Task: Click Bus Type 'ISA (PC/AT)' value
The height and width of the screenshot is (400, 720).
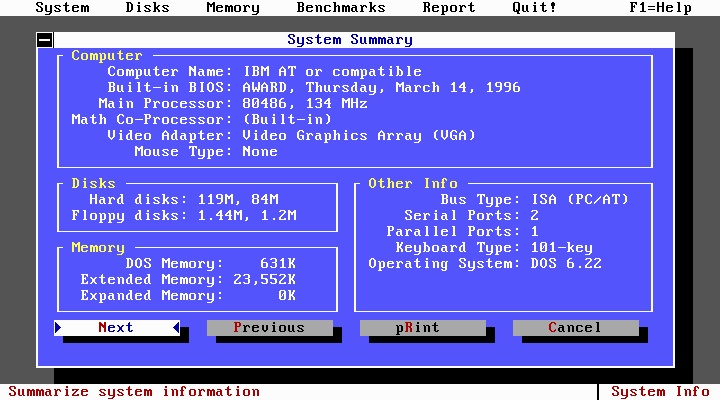Action: pyautogui.click(x=579, y=200)
